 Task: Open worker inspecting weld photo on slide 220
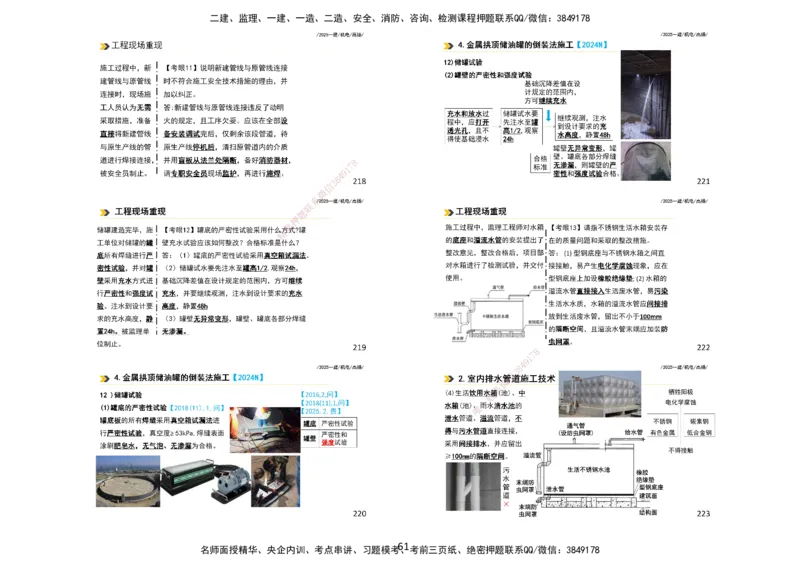click(x=276, y=481)
